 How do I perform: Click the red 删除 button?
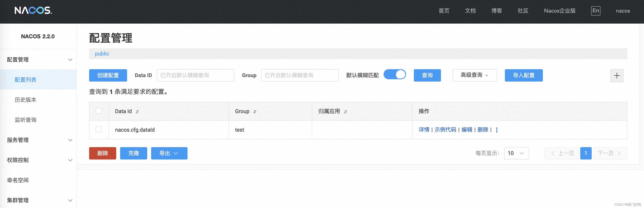[x=102, y=153]
